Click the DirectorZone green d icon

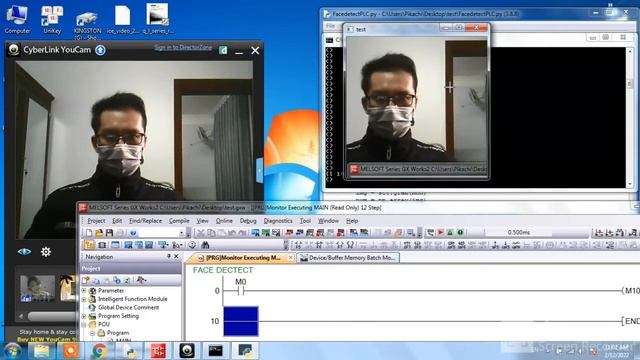point(223,50)
